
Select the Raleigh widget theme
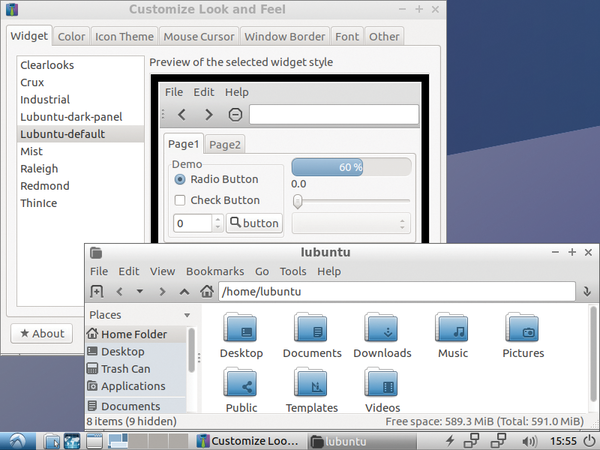coord(80,168)
